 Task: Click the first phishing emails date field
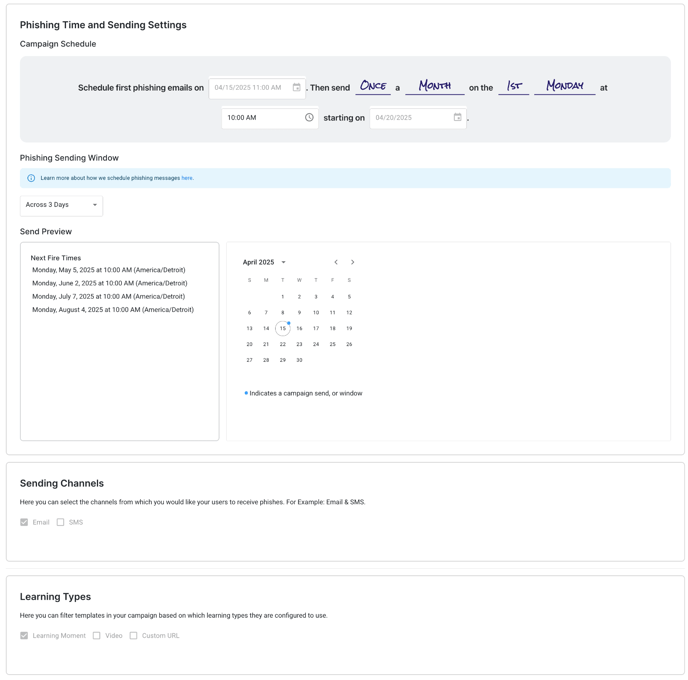click(257, 88)
